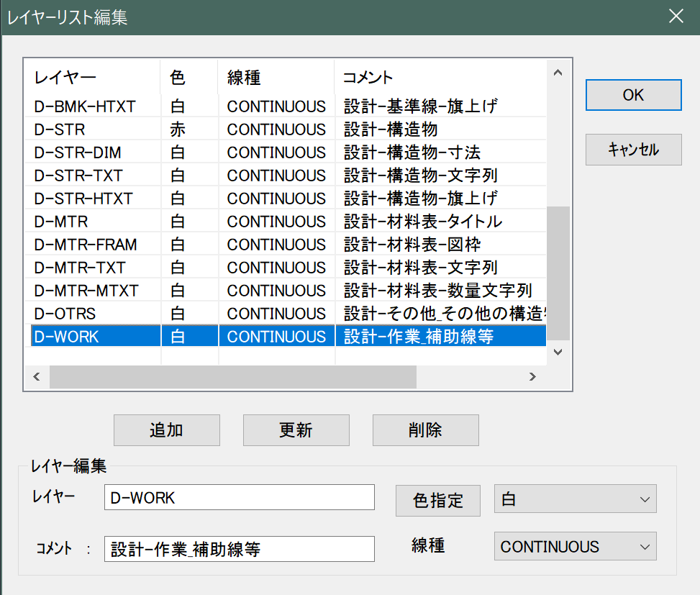
Task: Click the 削除 button
Action: click(x=425, y=430)
